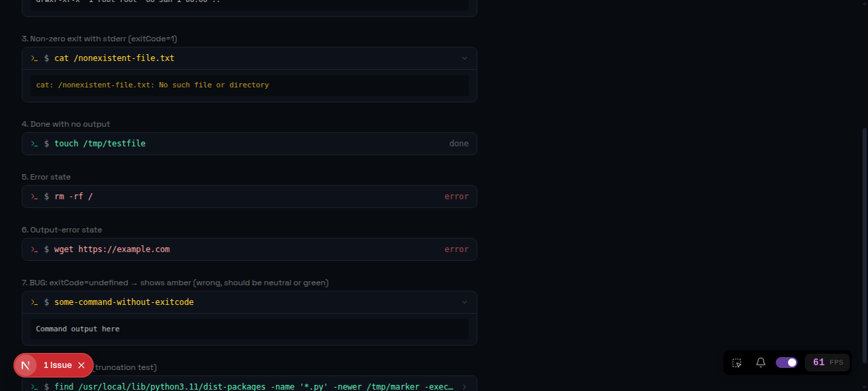This screenshot has height=391, width=868.
Task: Click terminal icon beside wget https://example.com
Action: tap(34, 249)
